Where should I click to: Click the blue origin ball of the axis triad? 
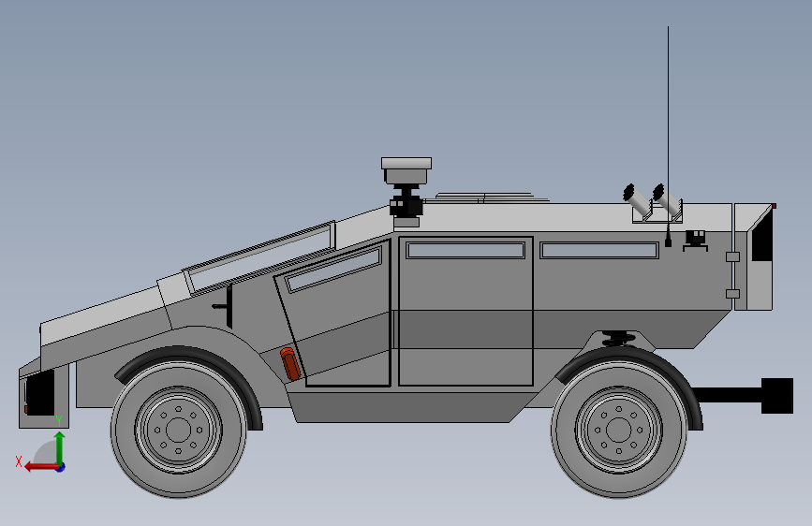coord(61,467)
